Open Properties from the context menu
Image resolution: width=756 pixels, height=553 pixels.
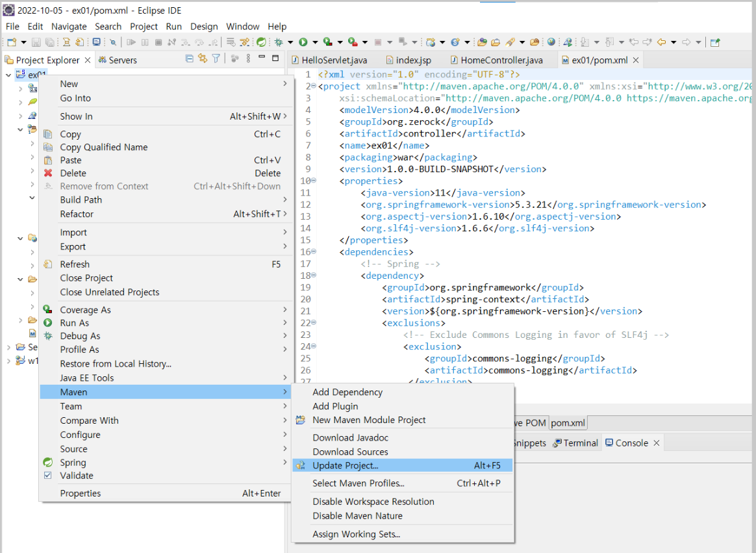(166, 494)
